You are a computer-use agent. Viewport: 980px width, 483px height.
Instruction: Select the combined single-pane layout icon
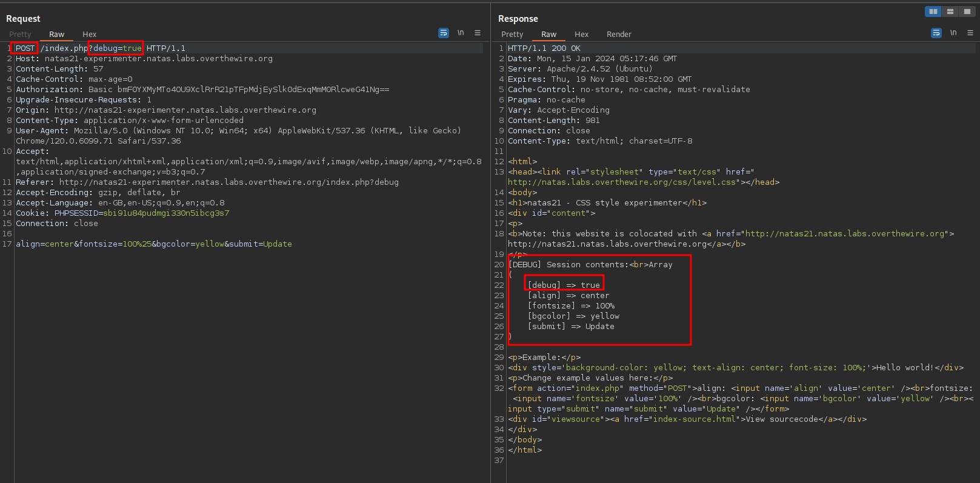(967, 12)
